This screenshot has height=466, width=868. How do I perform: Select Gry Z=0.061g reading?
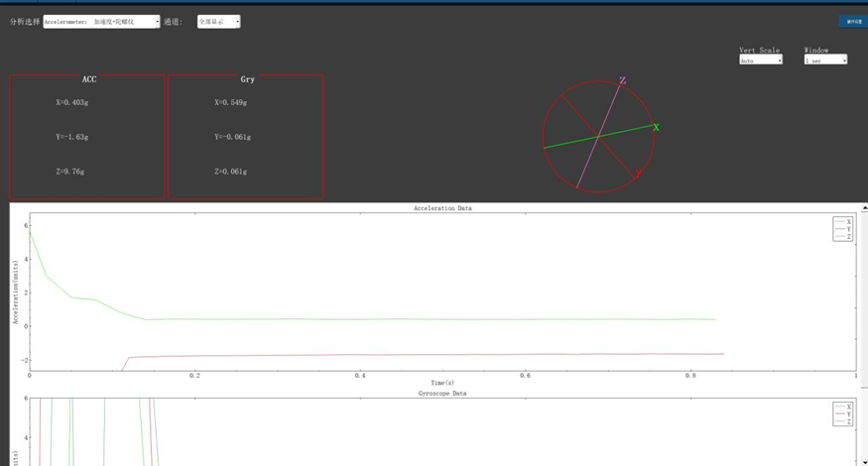pos(231,172)
